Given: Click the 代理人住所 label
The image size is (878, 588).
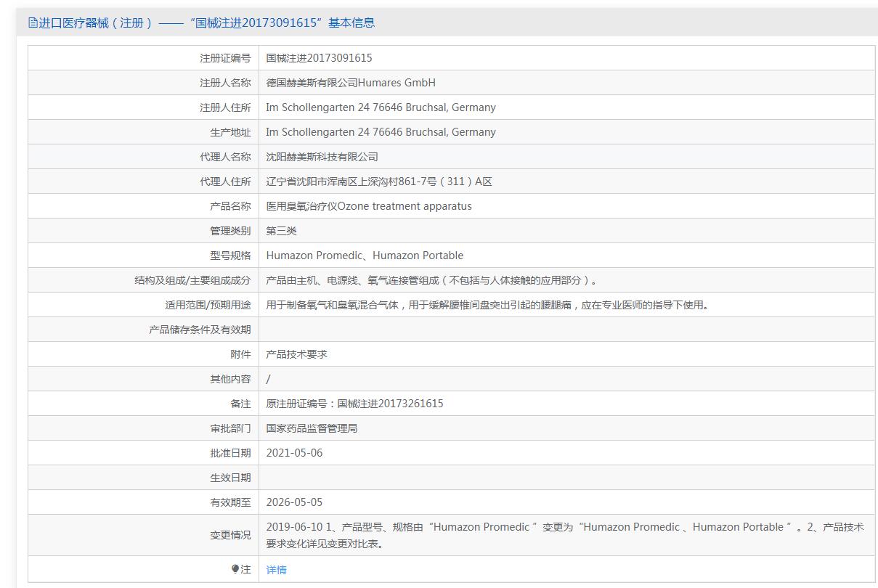Looking at the screenshot, I should pyautogui.click(x=225, y=181).
